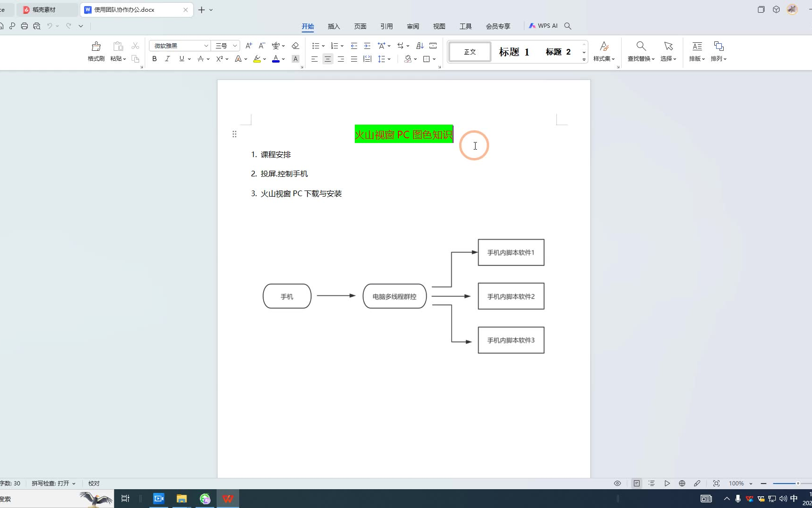812x508 pixels.
Task: Click the 手机内脚本软件2 box in the diagram
Action: [x=511, y=296]
